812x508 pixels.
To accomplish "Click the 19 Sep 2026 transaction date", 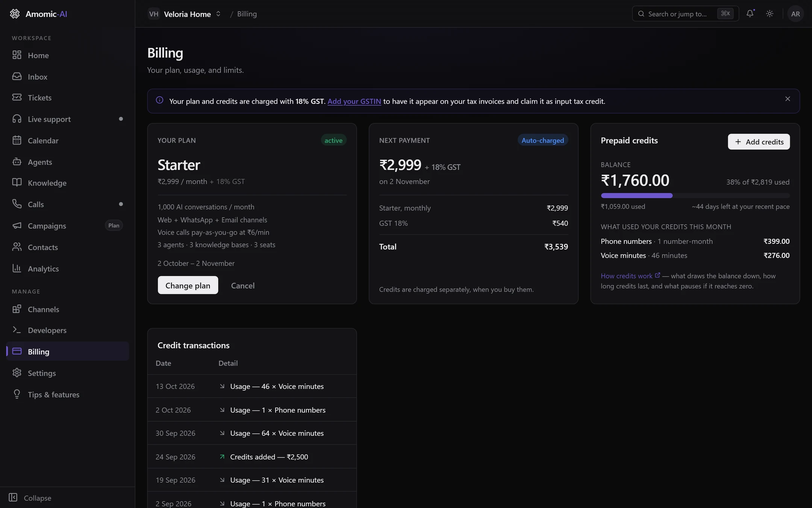I will [x=176, y=480].
